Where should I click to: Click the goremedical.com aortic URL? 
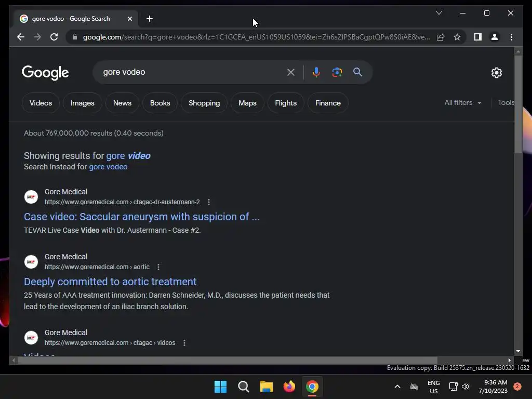point(97,267)
